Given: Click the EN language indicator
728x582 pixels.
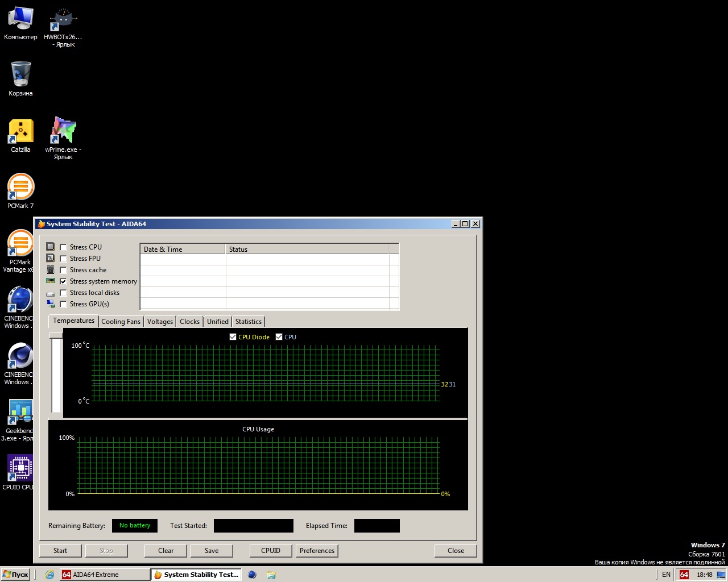Looking at the screenshot, I should 666,575.
